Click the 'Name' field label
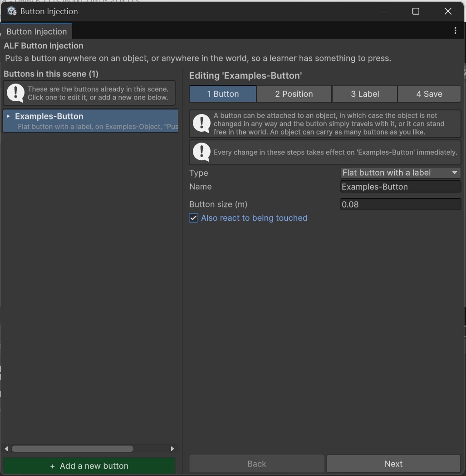This screenshot has width=466, height=476. [201, 187]
